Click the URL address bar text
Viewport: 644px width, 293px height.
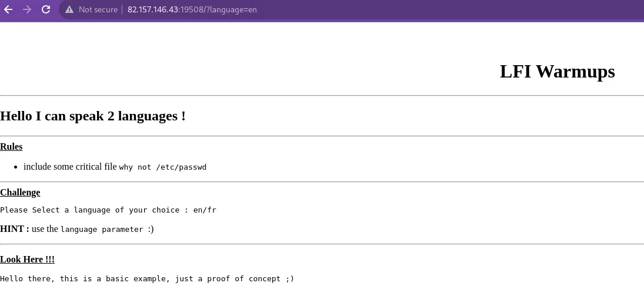[192, 9]
